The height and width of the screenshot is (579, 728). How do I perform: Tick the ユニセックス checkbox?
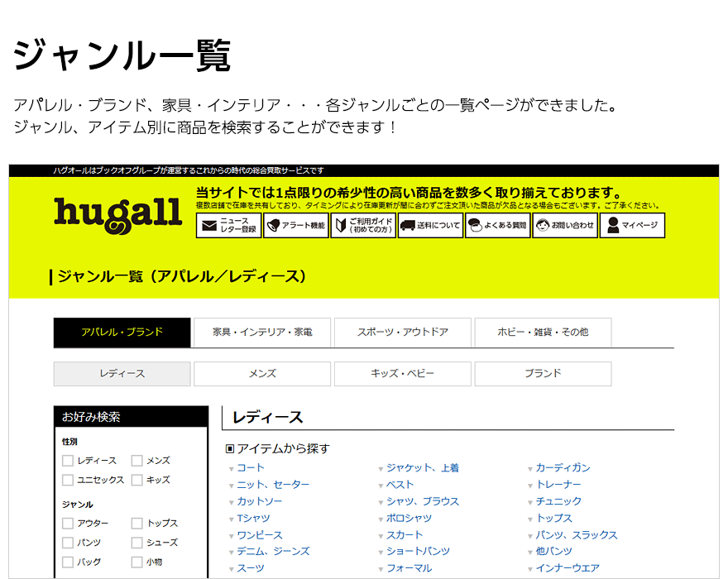click(68, 480)
